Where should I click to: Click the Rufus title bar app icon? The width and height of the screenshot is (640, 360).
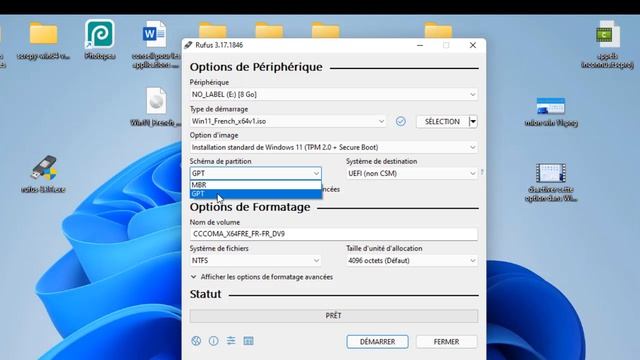(x=189, y=45)
